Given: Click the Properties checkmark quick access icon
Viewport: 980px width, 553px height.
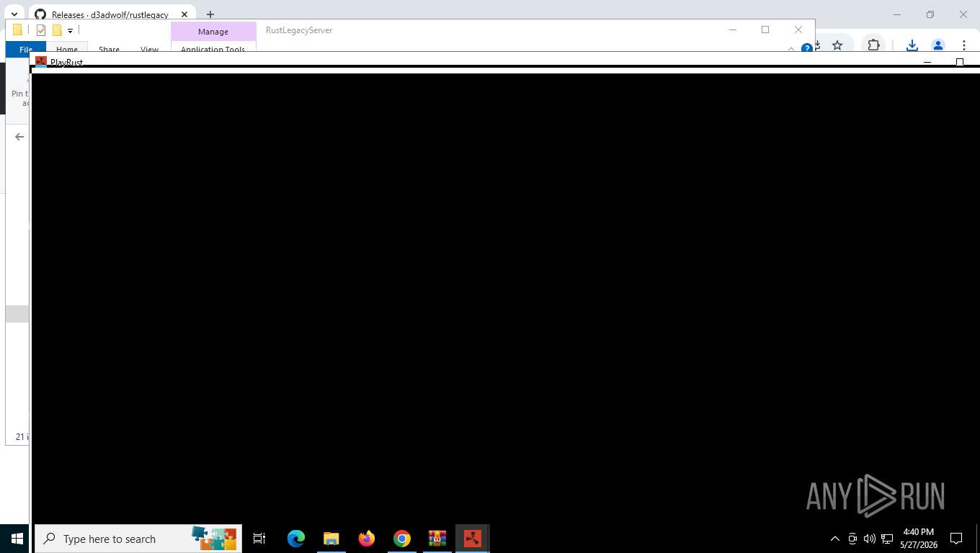Looking at the screenshot, I should (x=41, y=30).
